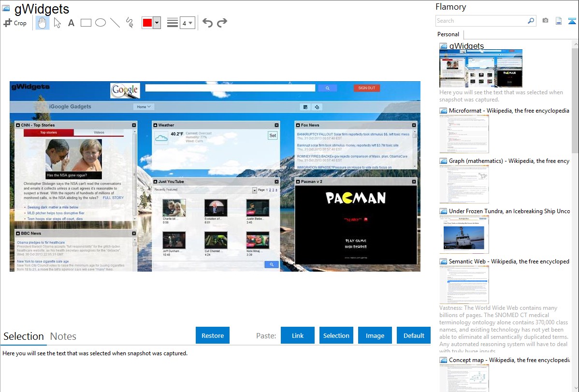Click the collapse panel icon beside the page icon
Image resolution: width=579 pixels, height=392 pixels.
(x=572, y=21)
